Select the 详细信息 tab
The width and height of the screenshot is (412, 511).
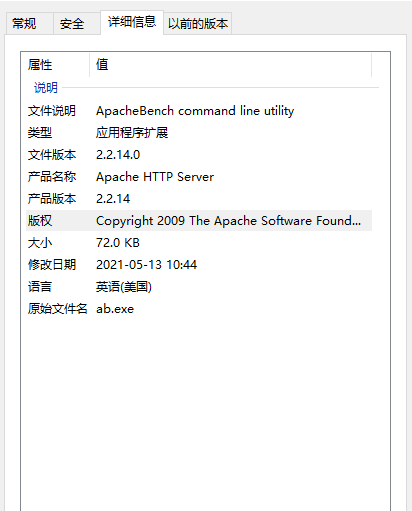coord(132,22)
